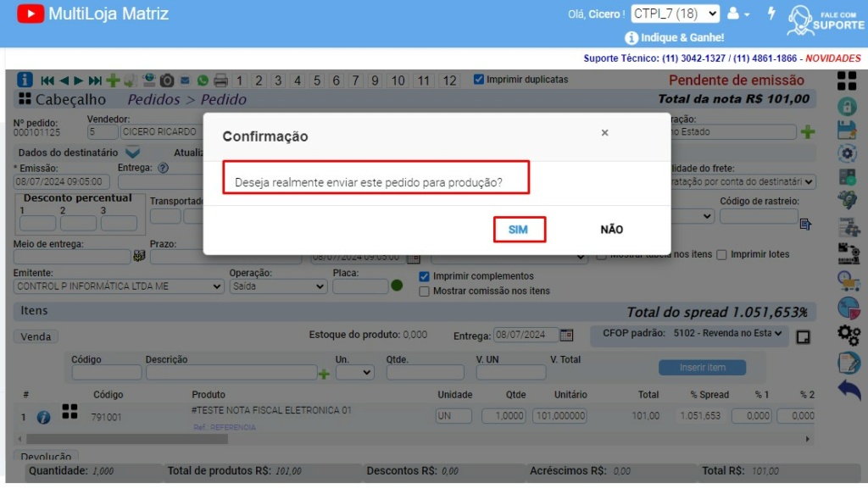Click the blue back arrow sidebar icon
This screenshot has height=494, width=868.
pos(849,390)
